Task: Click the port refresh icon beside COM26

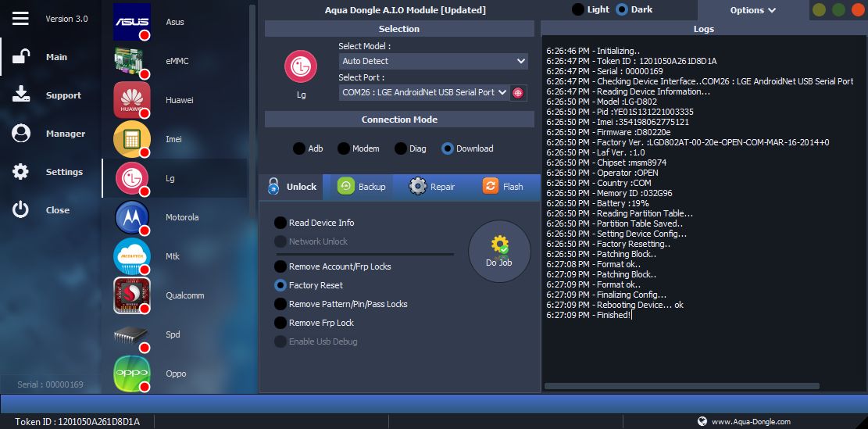Action: coord(519,92)
